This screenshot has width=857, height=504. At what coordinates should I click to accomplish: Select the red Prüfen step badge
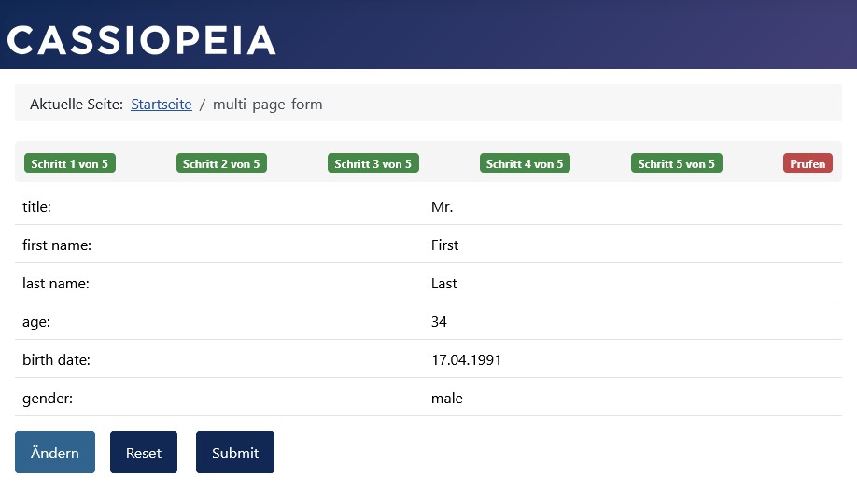[808, 163]
